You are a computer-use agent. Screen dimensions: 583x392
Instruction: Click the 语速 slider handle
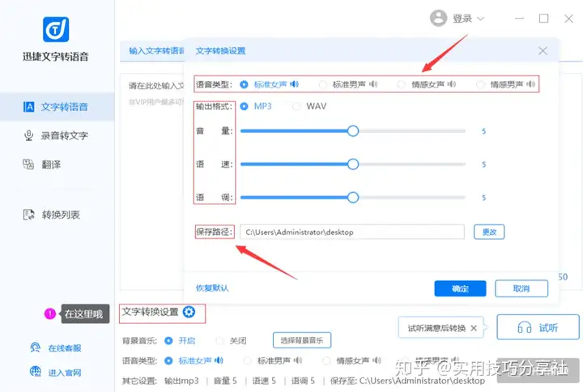[353, 164]
